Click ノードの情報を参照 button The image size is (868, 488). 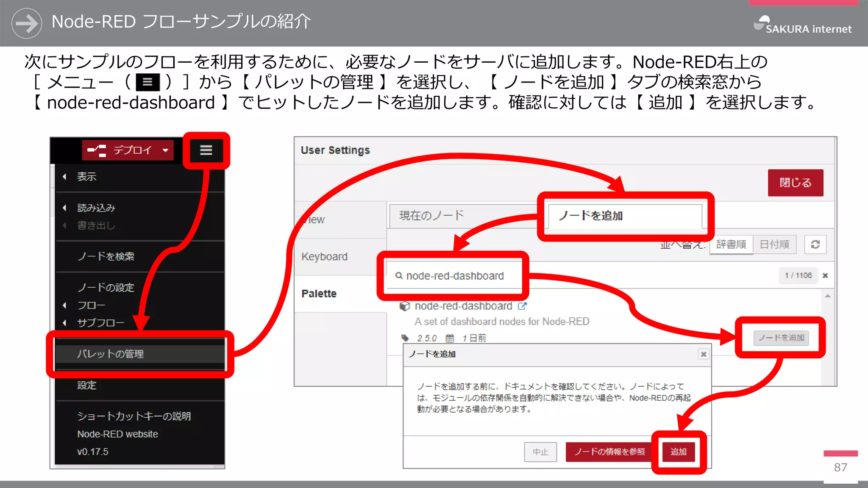609,452
